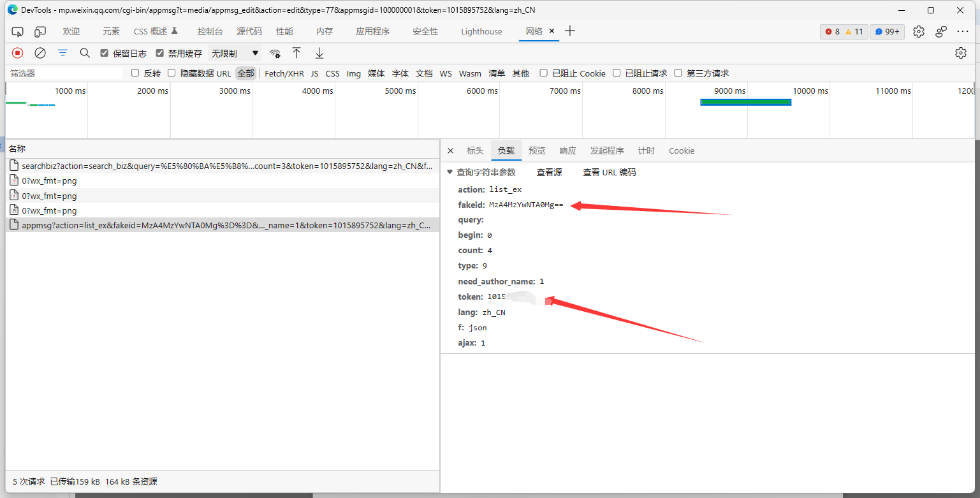Close the request details pane
The width and height of the screenshot is (980, 498).
pos(451,151)
